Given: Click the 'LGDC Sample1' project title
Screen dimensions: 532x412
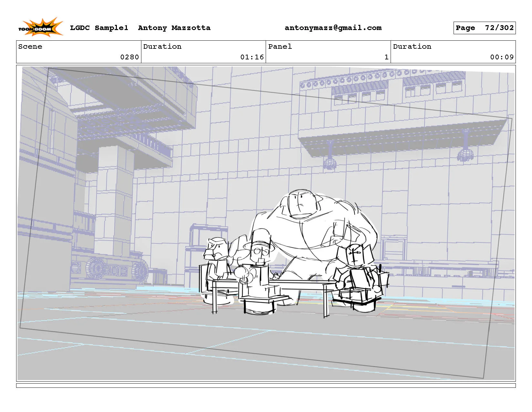Looking at the screenshot, I should 99,28.
